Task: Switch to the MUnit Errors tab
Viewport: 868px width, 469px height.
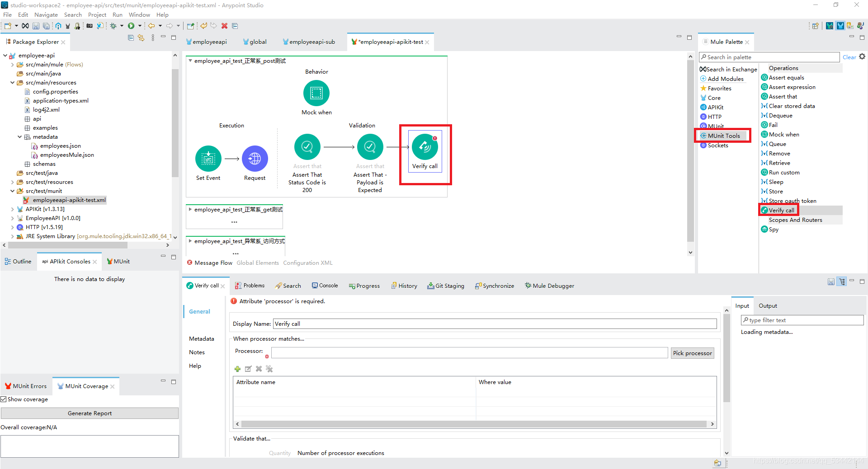Action: pyautogui.click(x=26, y=386)
